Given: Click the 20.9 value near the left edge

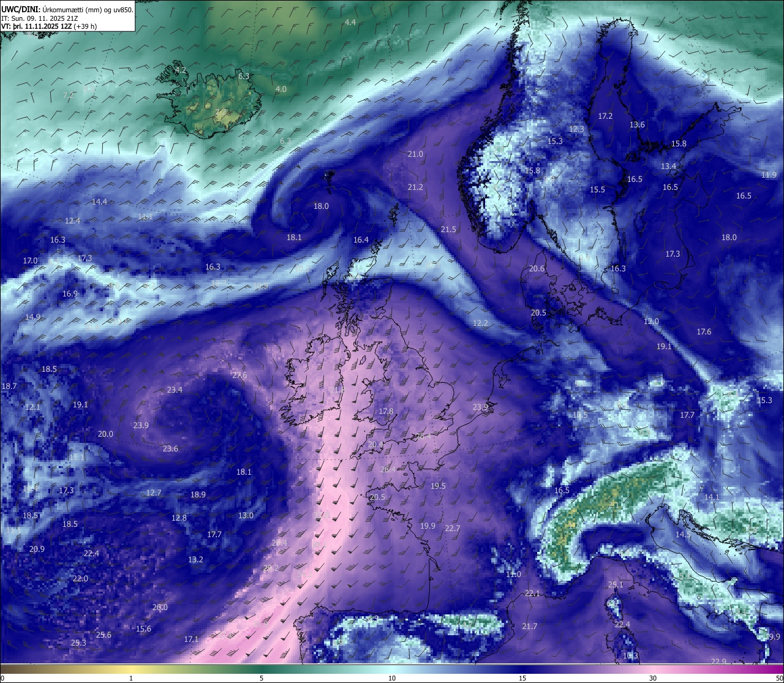Looking at the screenshot, I should [x=37, y=549].
